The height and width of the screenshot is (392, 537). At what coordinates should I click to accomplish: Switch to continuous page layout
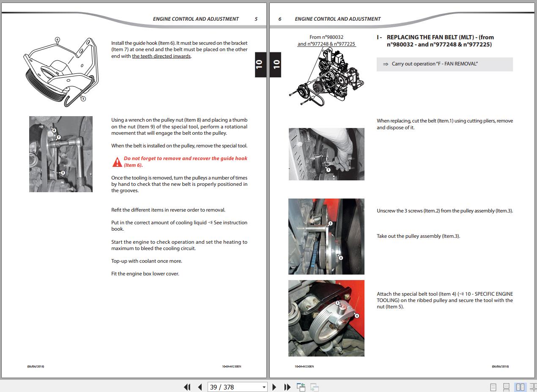click(x=506, y=387)
